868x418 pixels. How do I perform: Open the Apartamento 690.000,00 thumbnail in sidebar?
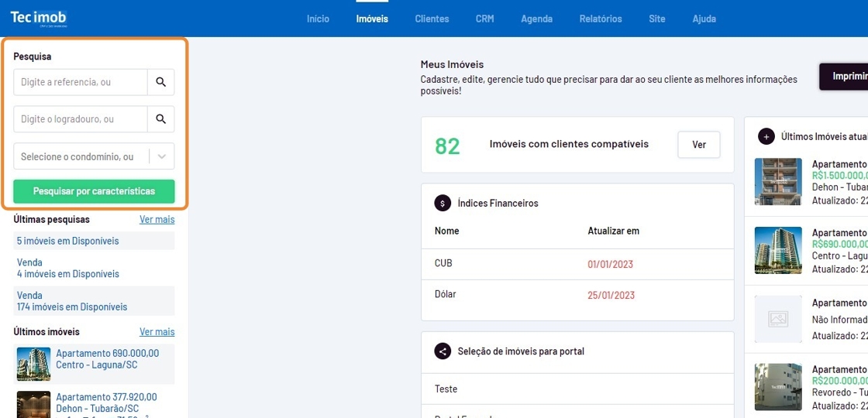pos(33,364)
